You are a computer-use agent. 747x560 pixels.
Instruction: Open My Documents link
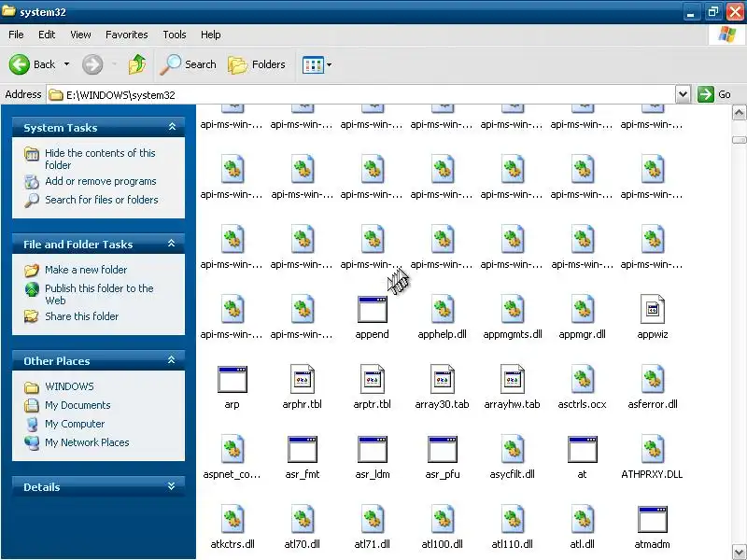coord(78,405)
